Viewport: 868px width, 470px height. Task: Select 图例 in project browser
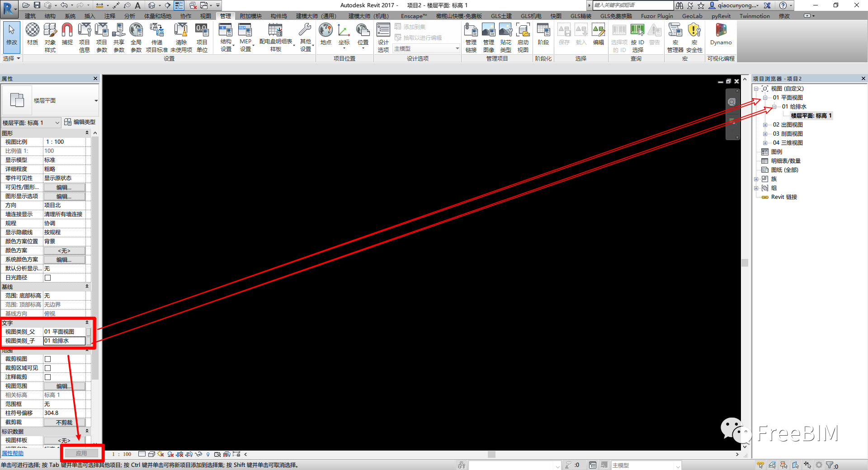pyautogui.click(x=776, y=152)
